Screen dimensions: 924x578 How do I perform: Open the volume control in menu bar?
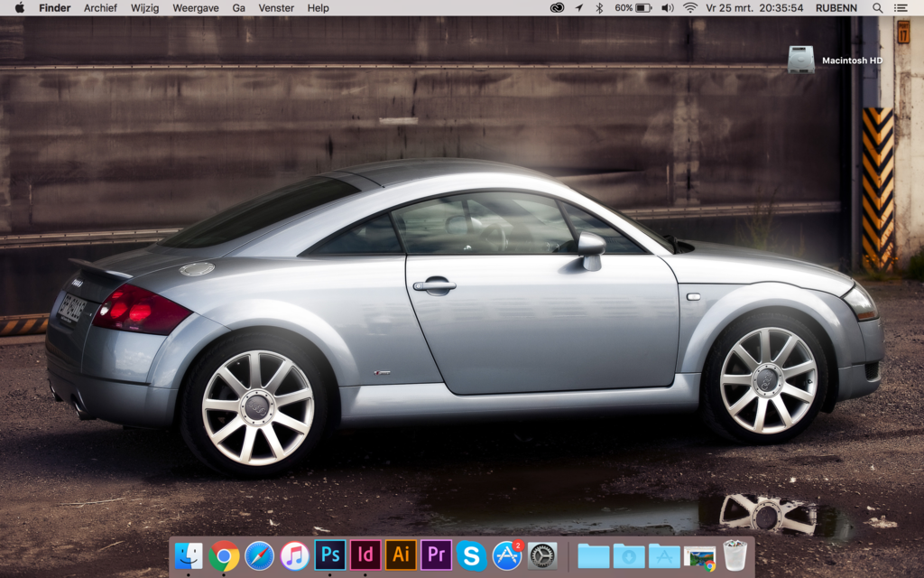point(668,7)
